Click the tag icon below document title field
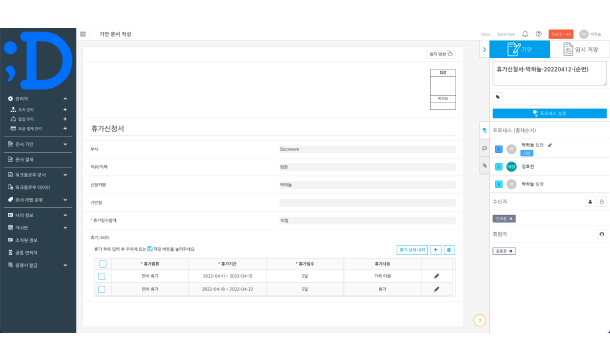Viewport: 610px width, 361px height. pos(498,97)
